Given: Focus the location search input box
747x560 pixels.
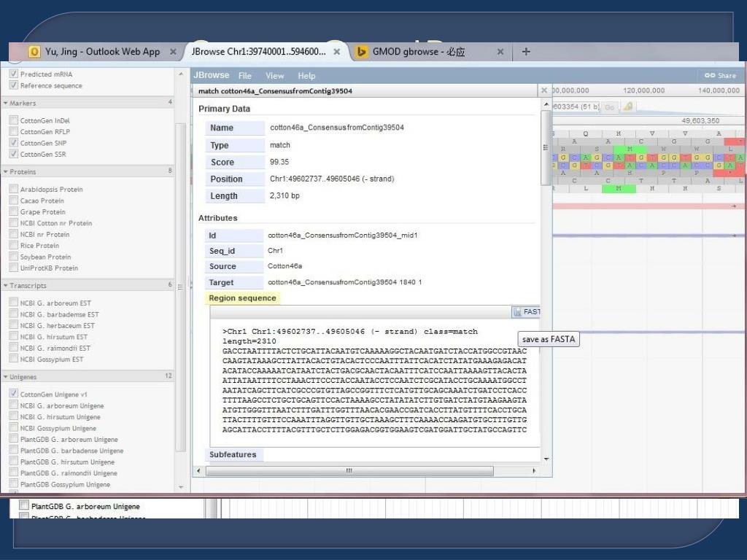Looking at the screenshot, I should tap(576, 106).
